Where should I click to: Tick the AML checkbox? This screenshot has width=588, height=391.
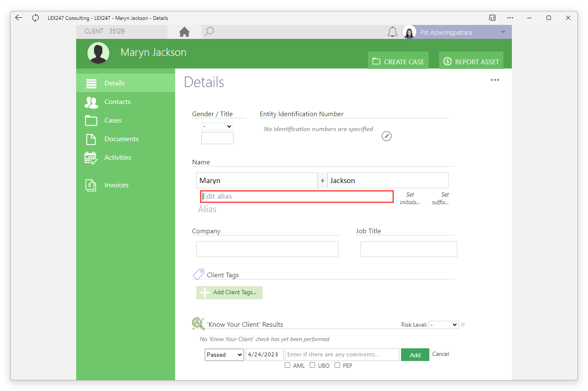pyautogui.click(x=288, y=365)
